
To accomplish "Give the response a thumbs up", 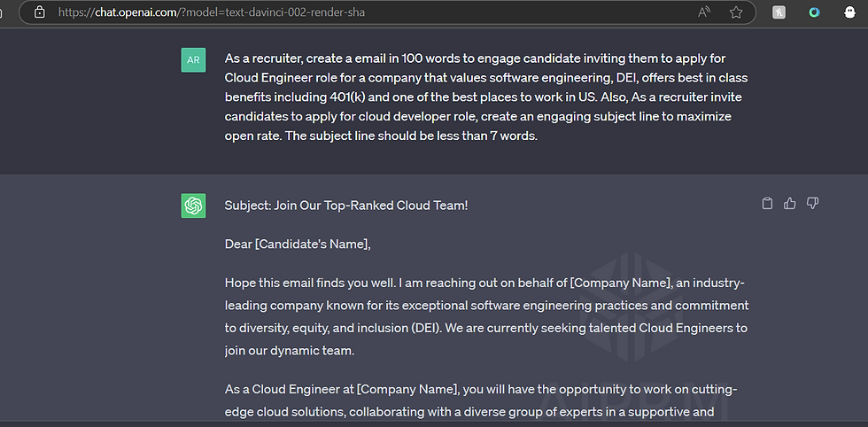I will [790, 204].
